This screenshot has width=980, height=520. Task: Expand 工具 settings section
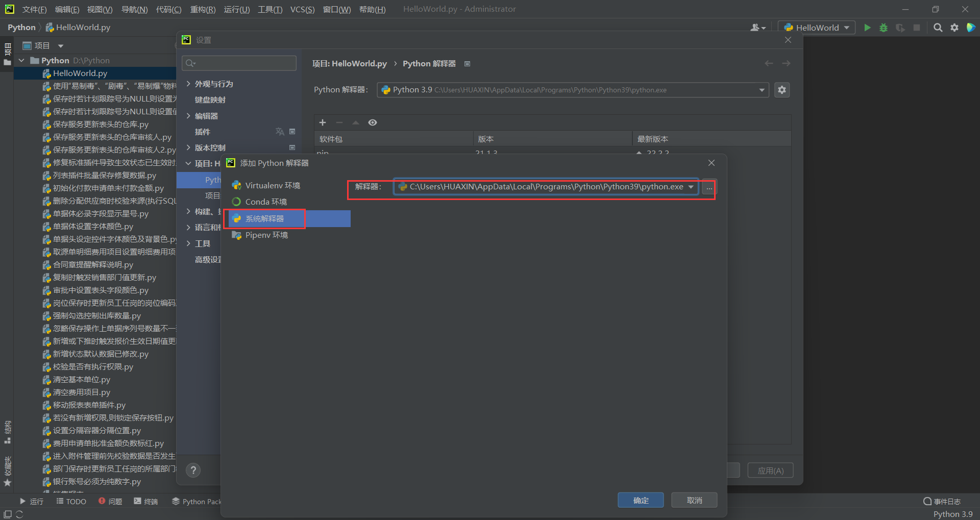(188, 243)
